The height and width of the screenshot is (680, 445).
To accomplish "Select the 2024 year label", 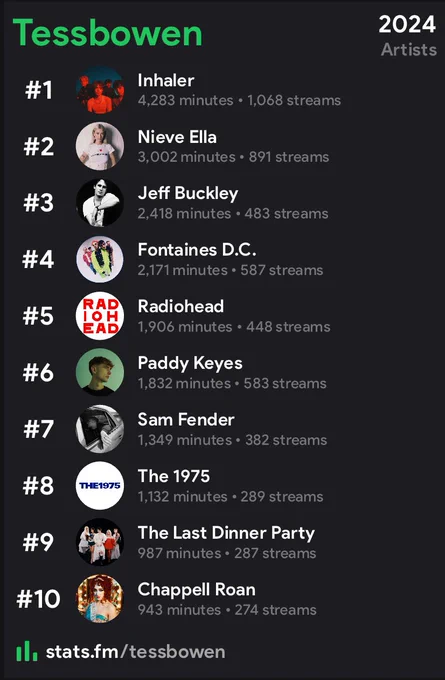I will [407, 24].
